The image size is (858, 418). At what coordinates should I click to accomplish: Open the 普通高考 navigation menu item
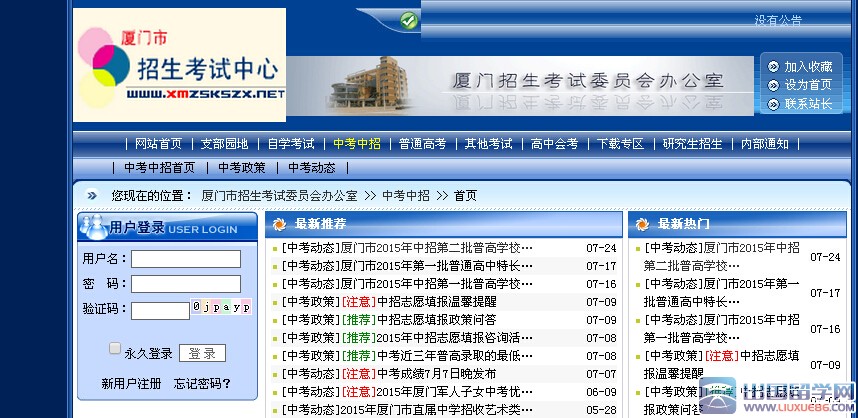pos(422,144)
